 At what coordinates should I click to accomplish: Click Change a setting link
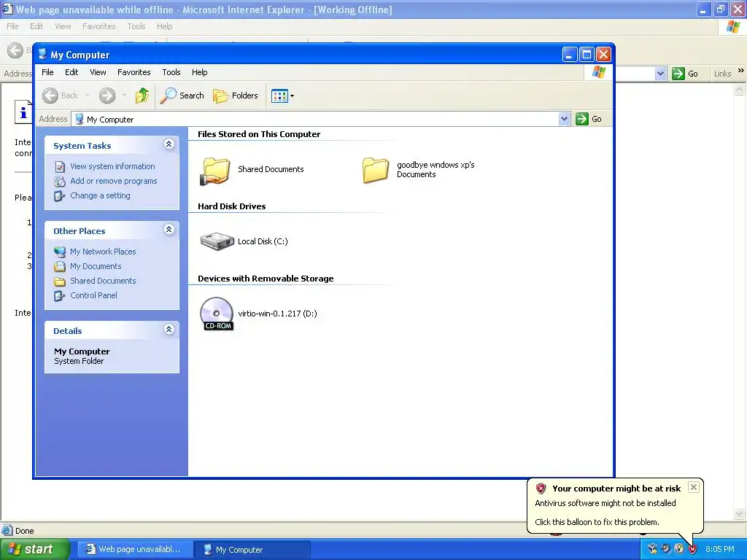[100, 195]
